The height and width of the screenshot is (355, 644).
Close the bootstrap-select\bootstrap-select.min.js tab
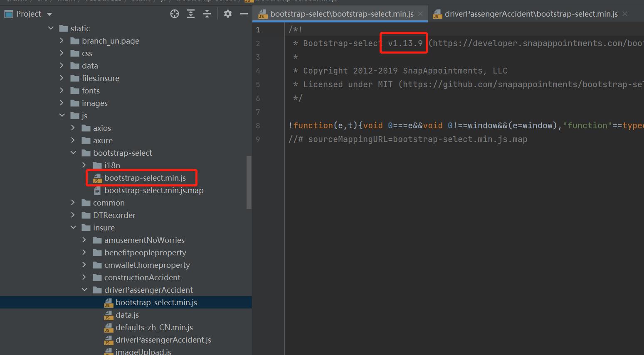tap(420, 14)
